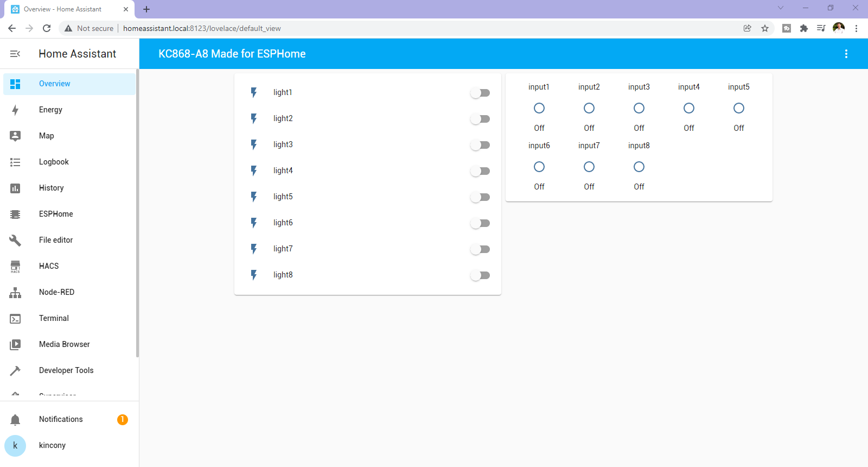This screenshot has height=467, width=868.
Task: Enable the light8 toggle switch
Action: pos(480,275)
